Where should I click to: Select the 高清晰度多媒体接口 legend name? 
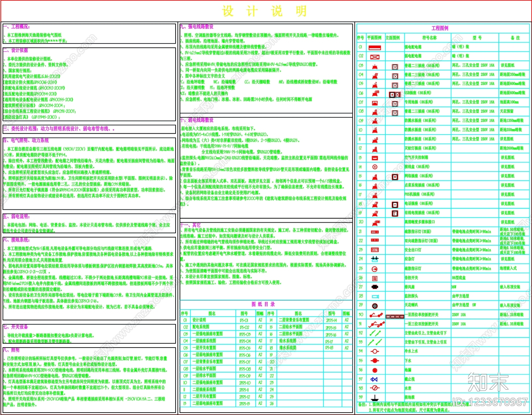tap(420, 222)
